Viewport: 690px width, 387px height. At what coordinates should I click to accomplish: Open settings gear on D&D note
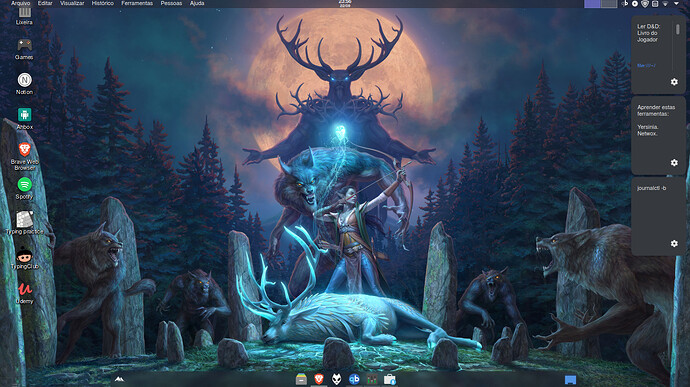674,82
